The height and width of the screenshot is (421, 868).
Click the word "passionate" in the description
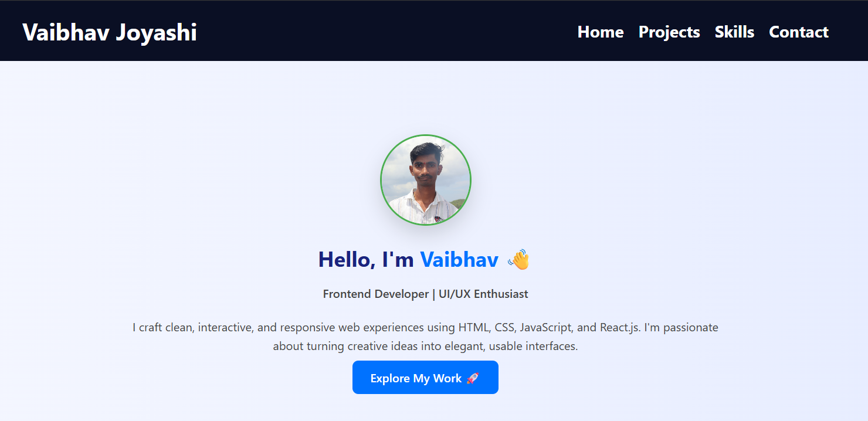point(691,327)
